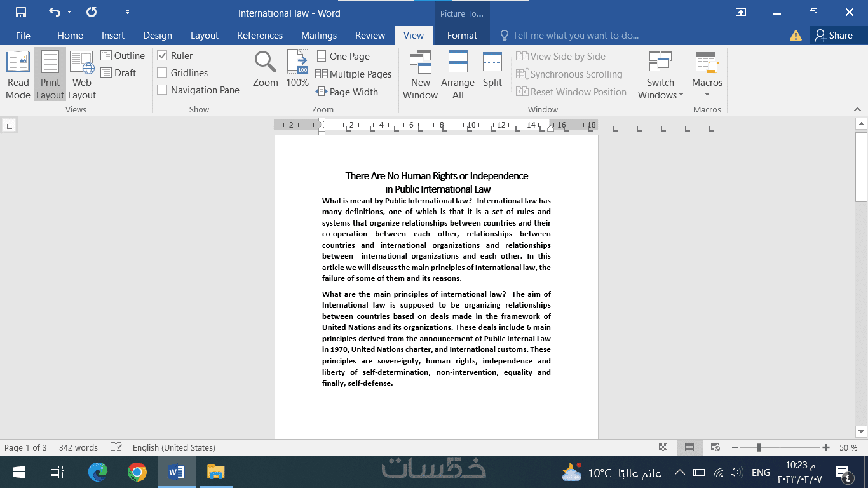The width and height of the screenshot is (868, 488).
Task: Switch to the Insert tab
Action: pos(113,36)
